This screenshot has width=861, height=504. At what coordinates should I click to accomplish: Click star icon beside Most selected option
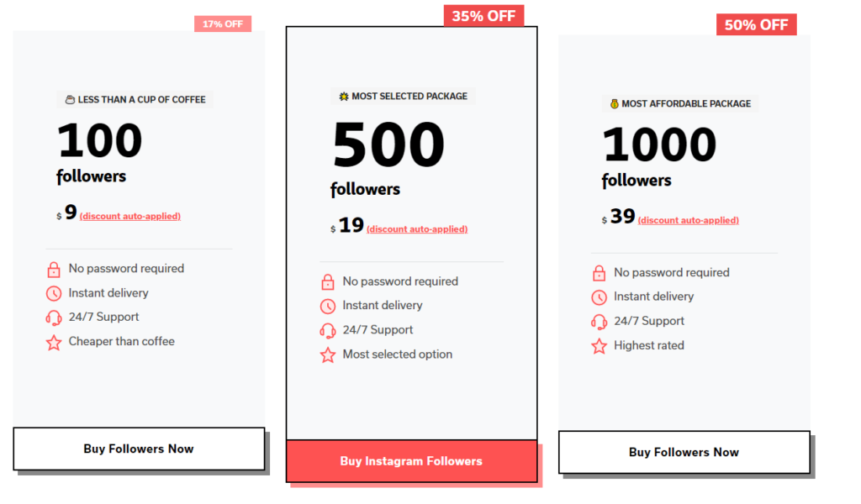[328, 354]
